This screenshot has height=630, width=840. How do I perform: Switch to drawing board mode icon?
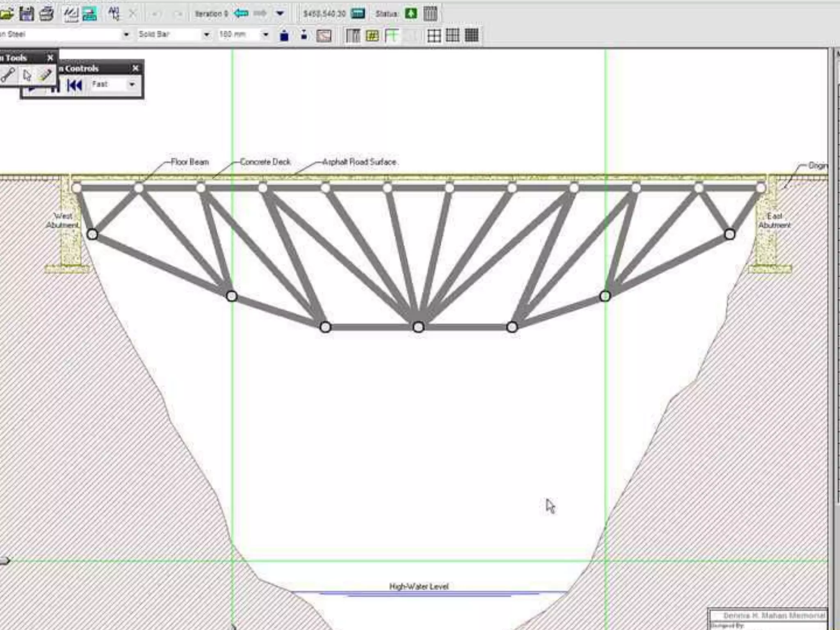(71, 14)
